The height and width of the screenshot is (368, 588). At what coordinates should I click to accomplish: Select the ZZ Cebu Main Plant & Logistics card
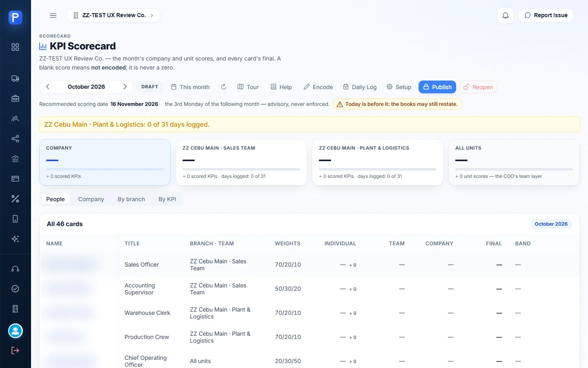point(378,162)
